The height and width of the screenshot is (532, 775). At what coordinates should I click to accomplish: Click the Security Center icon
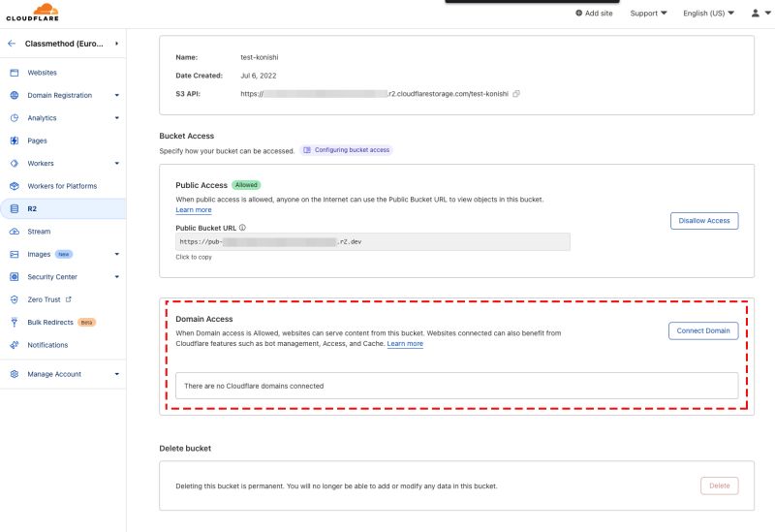(x=15, y=277)
